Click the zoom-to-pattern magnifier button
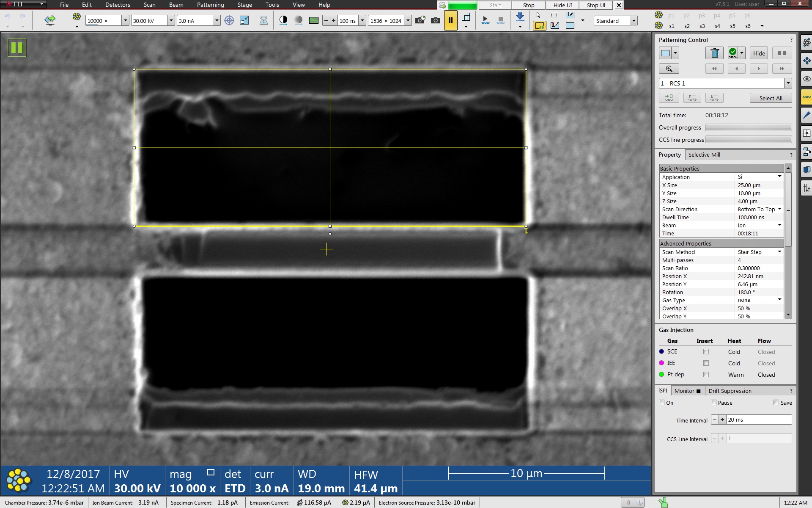 coord(669,69)
